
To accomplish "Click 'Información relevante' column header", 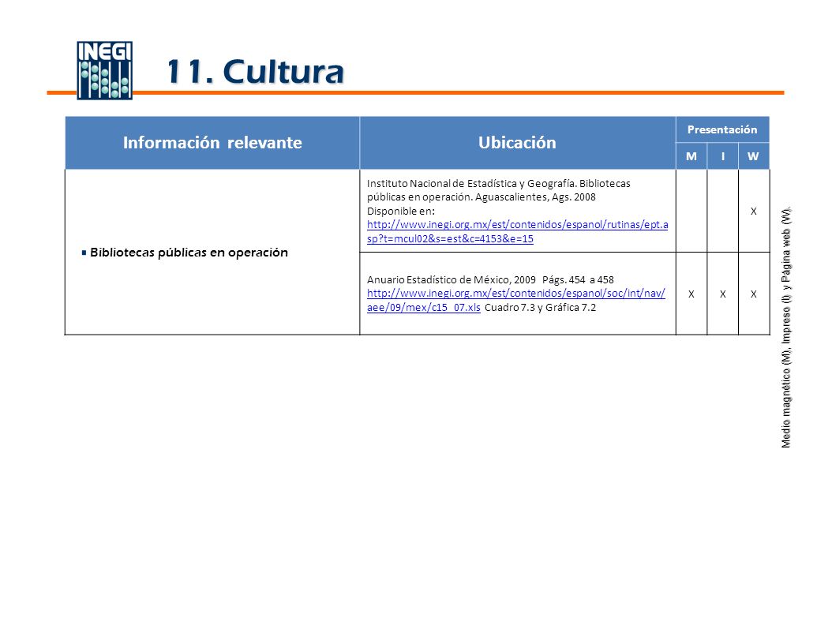I will [x=212, y=143].
